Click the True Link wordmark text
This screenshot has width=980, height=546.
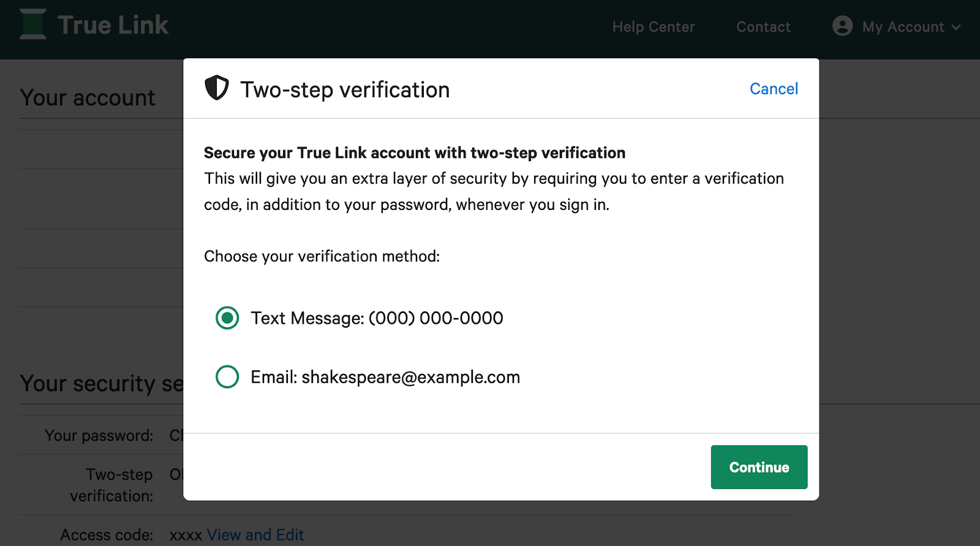(x=113, y=25)
